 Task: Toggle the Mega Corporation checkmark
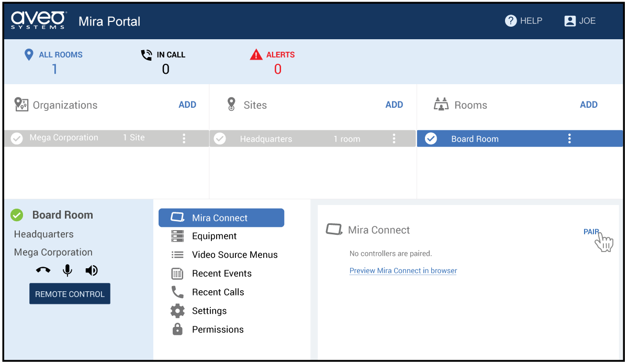(17, 139)
